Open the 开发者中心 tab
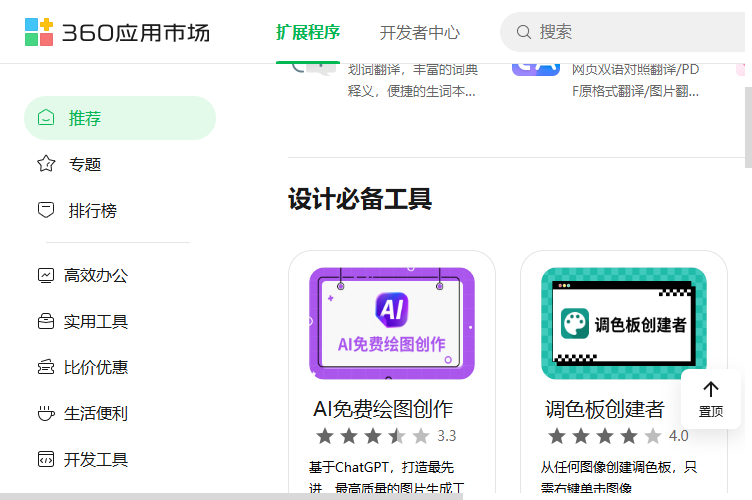Viewport: 752px width, 500px height. [420, 33]
